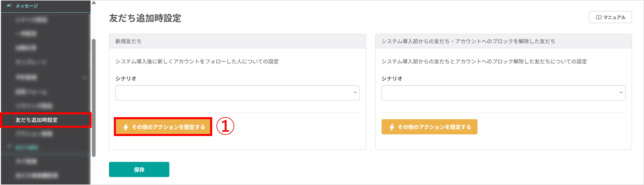This screenshot has height=185, width=644.
Task: Click lightning icon in existing friends action button
Action: (392, 127)
